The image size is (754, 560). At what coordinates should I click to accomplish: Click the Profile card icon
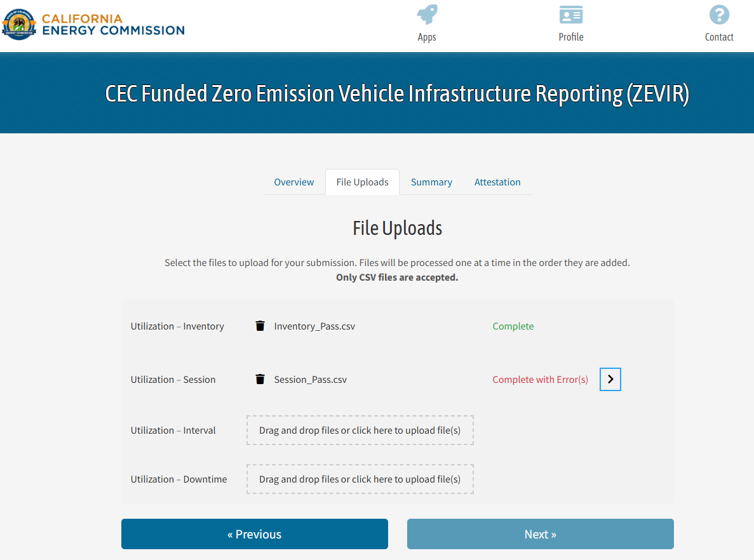570,14
